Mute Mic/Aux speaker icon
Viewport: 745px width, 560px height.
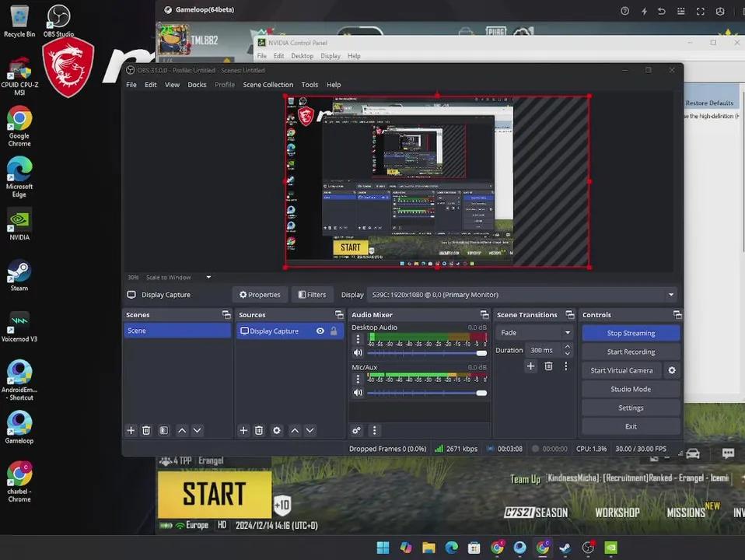click(x=358, y=393)
